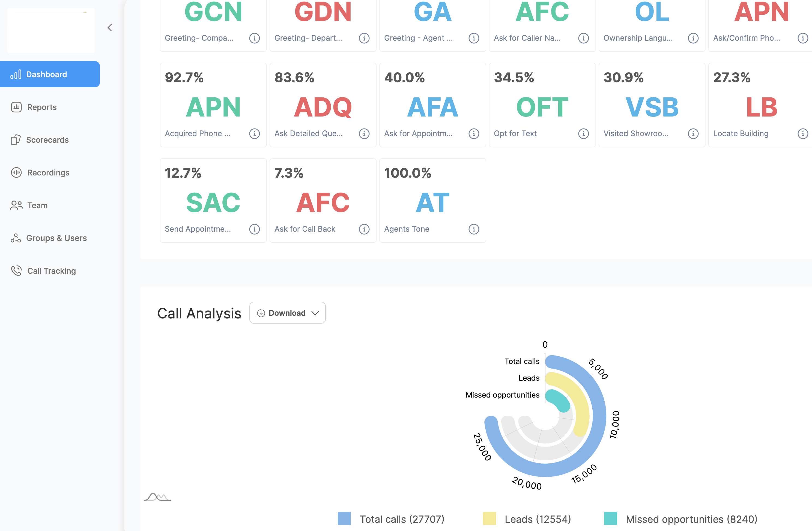Image resolution: width=812 pixels, height=531 pixels.
Task: Click info icon on Greeting- Company card
Action: pyautogui.click(x=254, y=38)
